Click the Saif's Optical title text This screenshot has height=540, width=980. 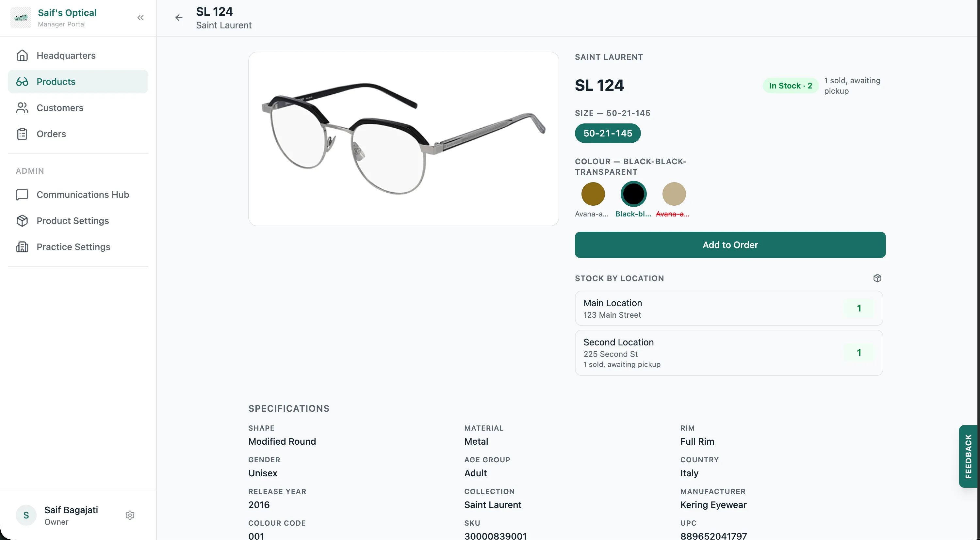[x=67, y=12]
